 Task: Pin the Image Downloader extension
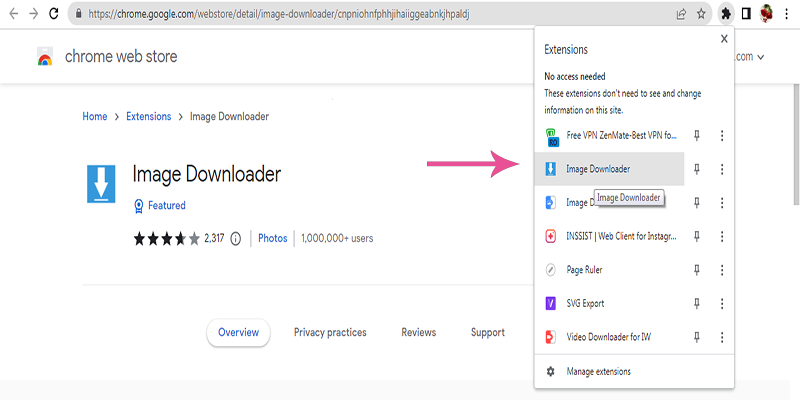tap(698, 169)
